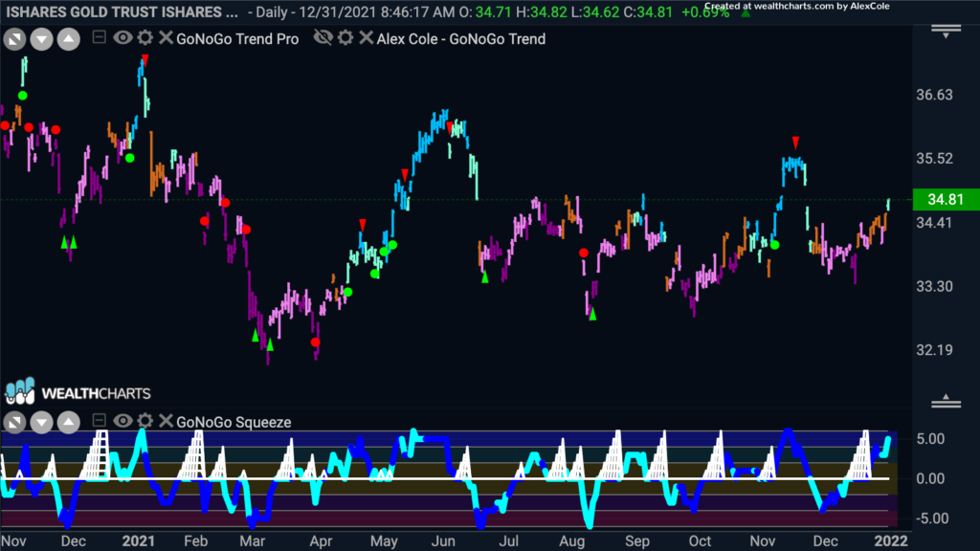Click the -5.00 squeeze axis label

(930, 518)
